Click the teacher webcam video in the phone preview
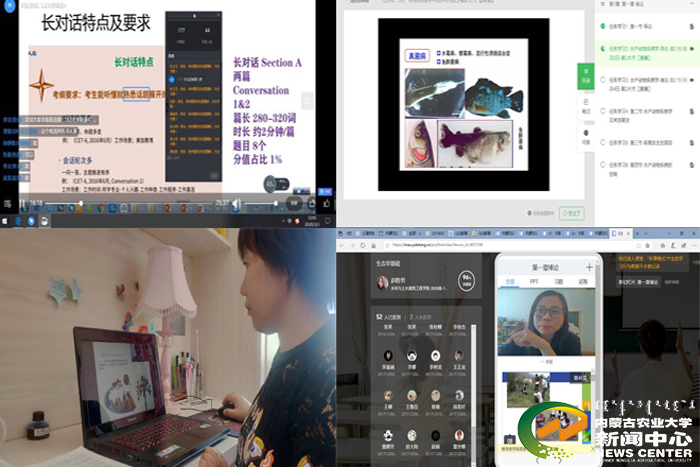 click(x=546, y=322)
